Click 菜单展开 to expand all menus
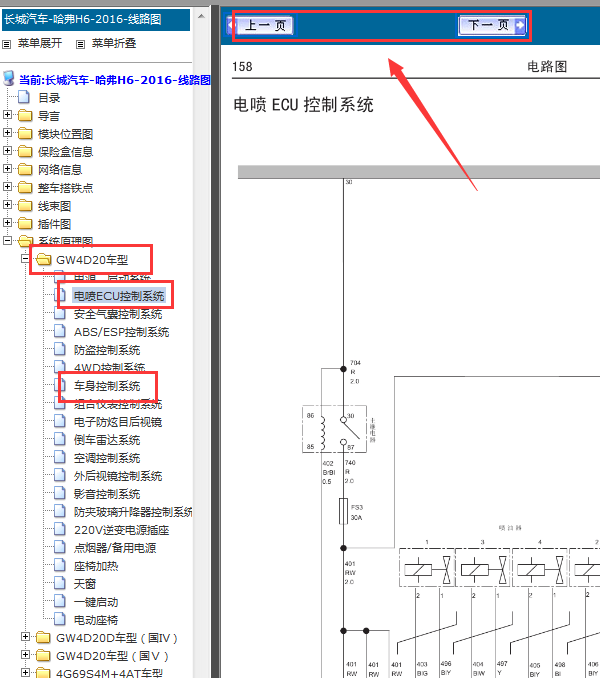Viewport: 600px width, 678px height. 40,43
